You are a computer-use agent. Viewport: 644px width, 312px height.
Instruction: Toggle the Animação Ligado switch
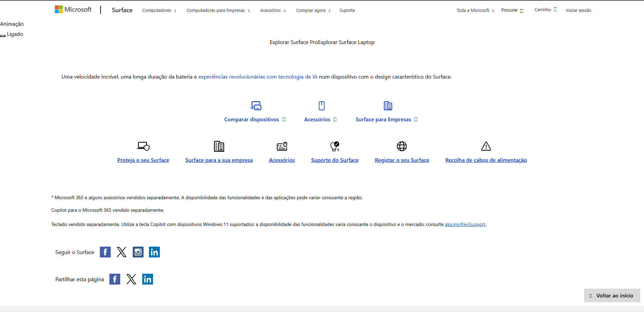pyautogui.click(x=3, y=35)
